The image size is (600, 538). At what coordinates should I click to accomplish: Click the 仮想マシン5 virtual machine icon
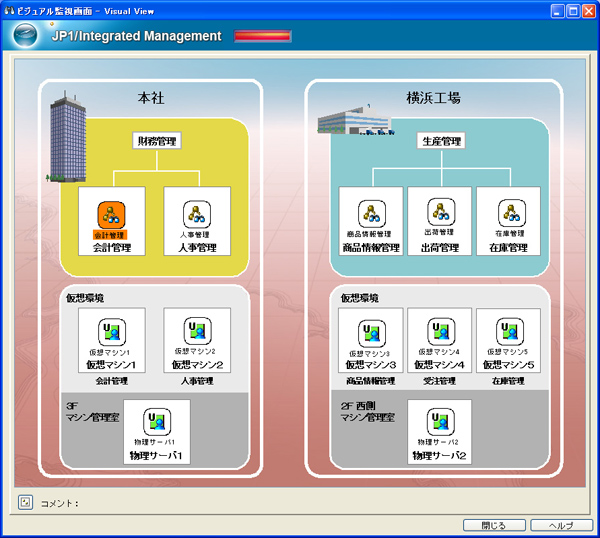[510, 331]
